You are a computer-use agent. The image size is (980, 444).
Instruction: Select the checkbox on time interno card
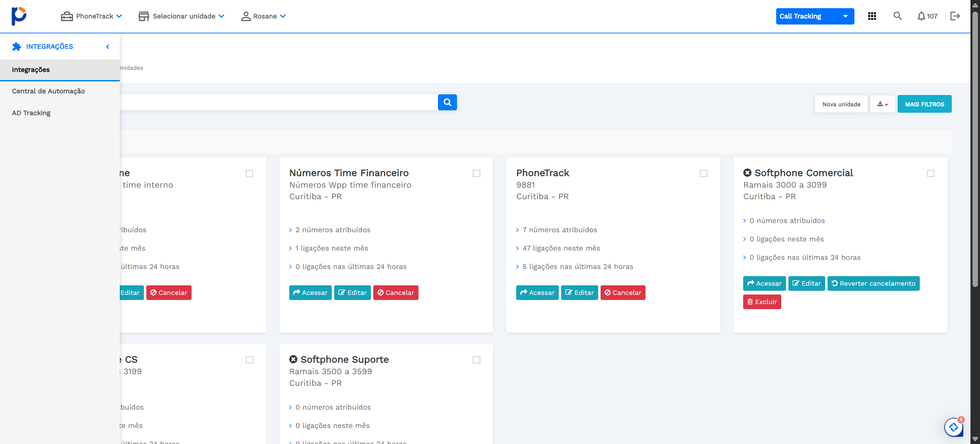(x=249, y=173)
